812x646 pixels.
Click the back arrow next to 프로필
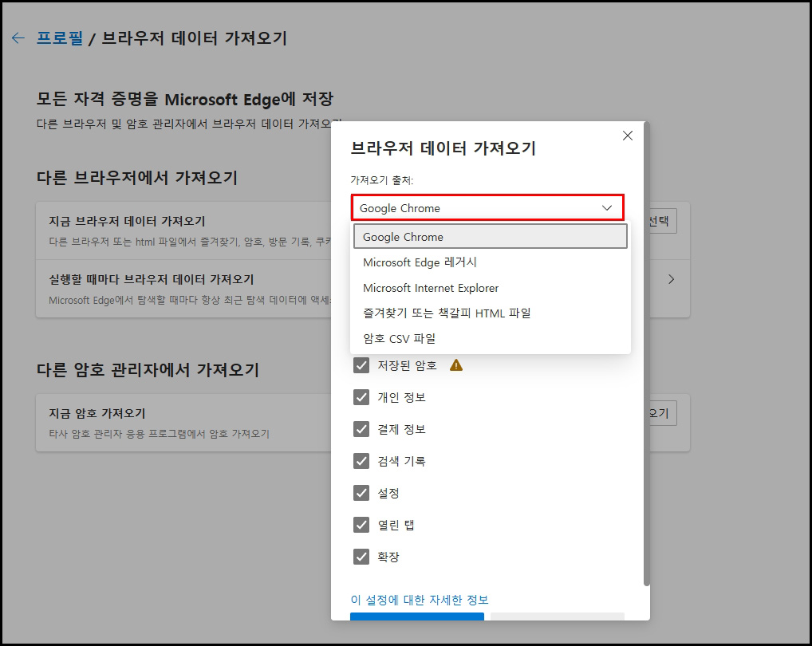click(x=18, y=37)
